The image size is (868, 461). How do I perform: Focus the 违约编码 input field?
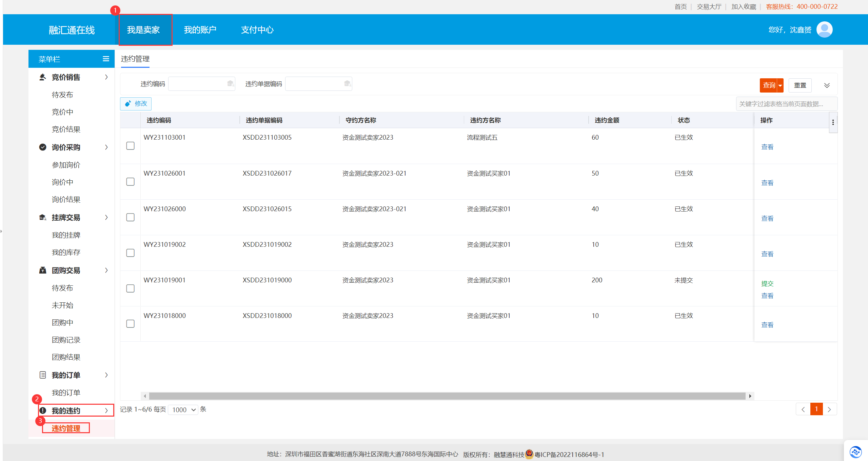(x=201, y=84)
